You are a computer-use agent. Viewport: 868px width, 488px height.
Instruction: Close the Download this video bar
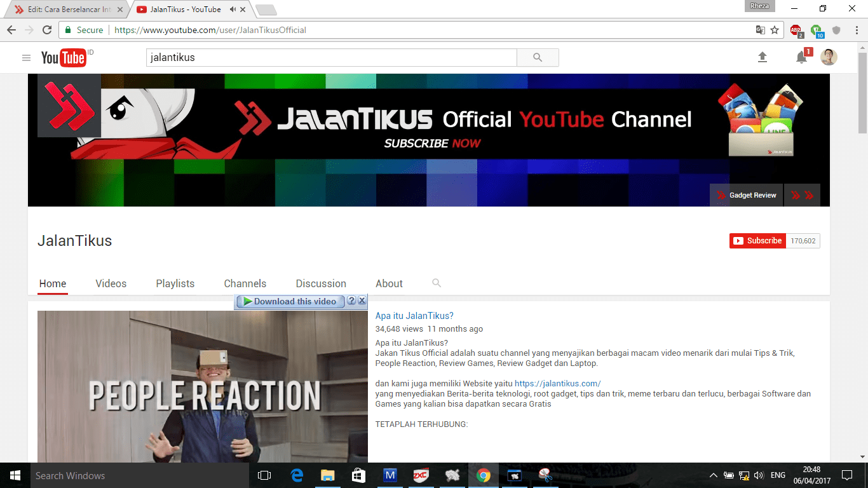pyautogui.click(x=362, y=301)
